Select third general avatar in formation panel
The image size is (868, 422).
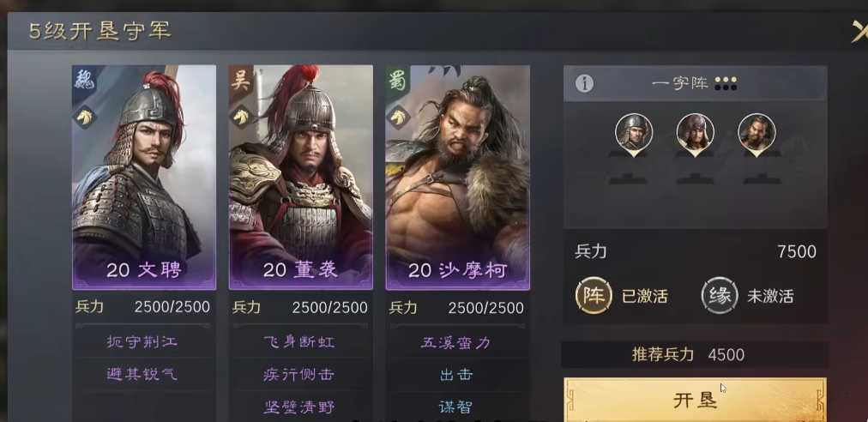756,134
